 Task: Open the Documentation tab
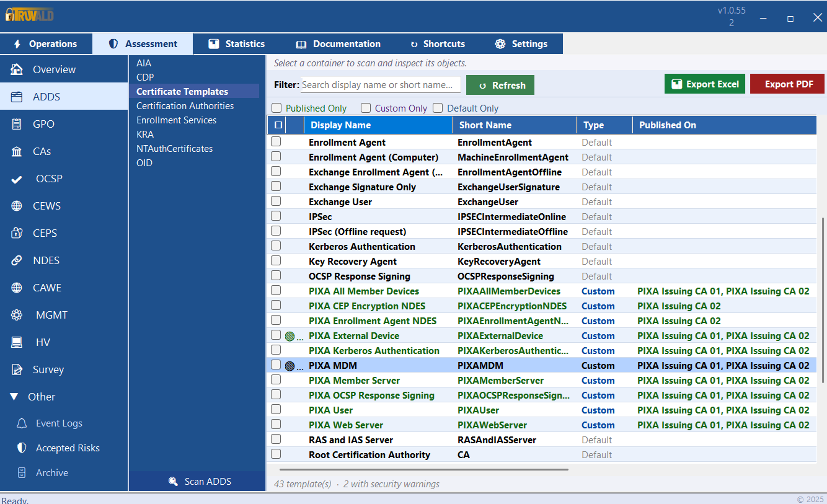[x=338, y=44]
